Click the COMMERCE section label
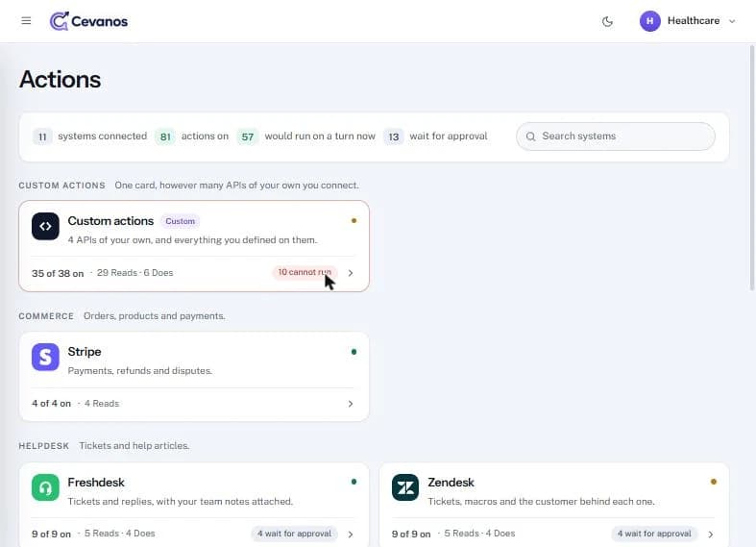Image resolution: width=756 pixels, height=547 pixels. [x=46, y=316]
